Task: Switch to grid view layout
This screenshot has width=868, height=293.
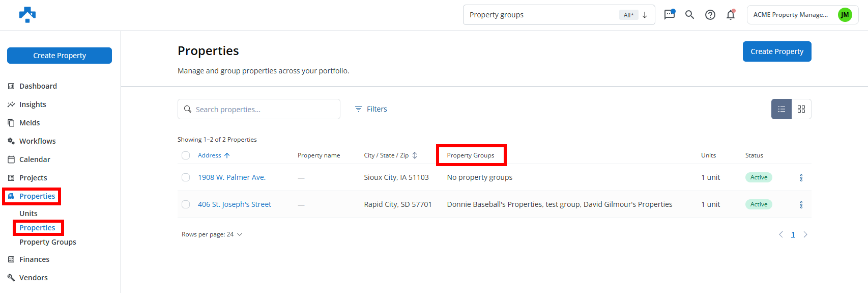Action: point(801,109)
